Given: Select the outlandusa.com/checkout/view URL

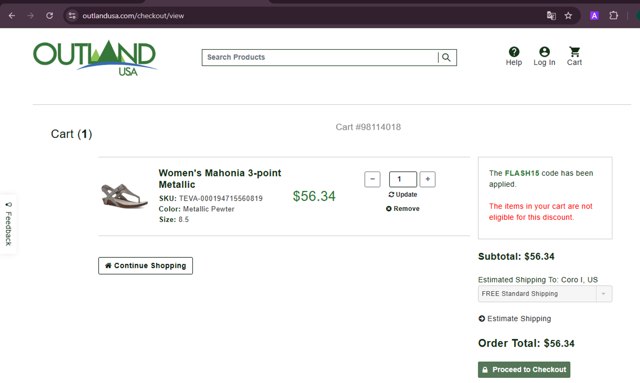Looking at the screenshot, I should point(133,16).
